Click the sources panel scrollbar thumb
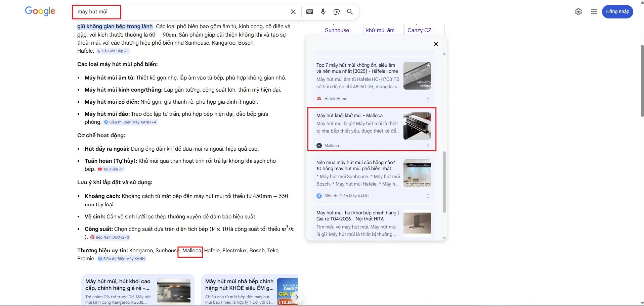Image resolution: width=644 pixels, height=306 pixels. (444, 182)
